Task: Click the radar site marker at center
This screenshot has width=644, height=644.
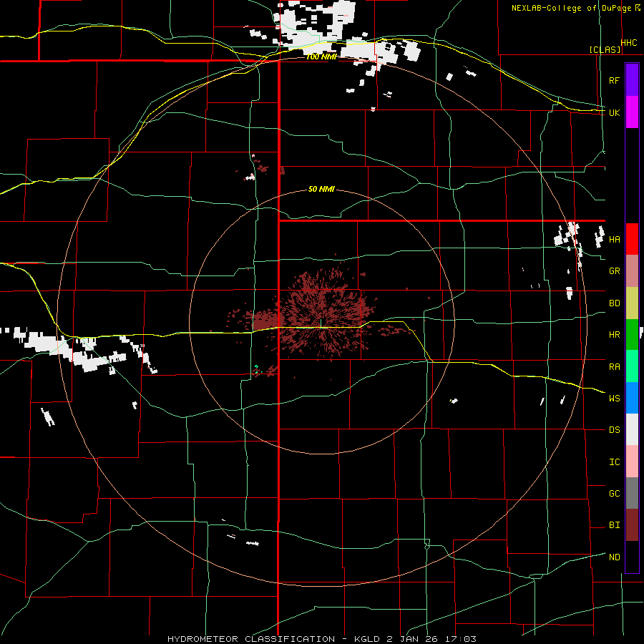Action: point(321,323)
